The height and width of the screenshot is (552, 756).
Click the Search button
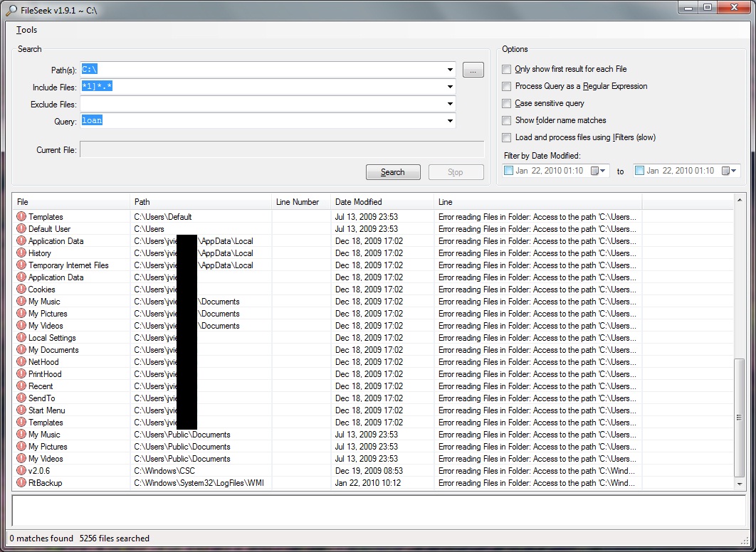392,172
